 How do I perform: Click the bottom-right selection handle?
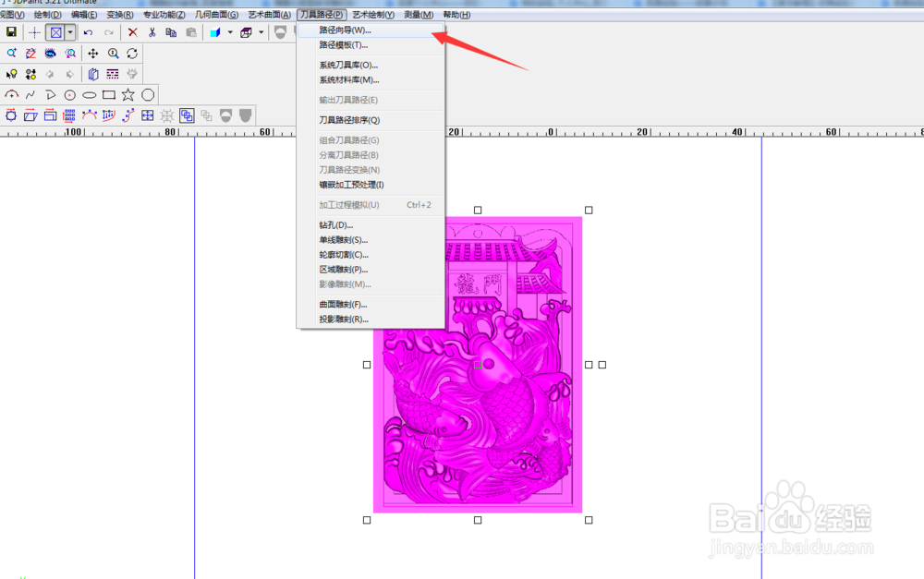pos(589,520)
